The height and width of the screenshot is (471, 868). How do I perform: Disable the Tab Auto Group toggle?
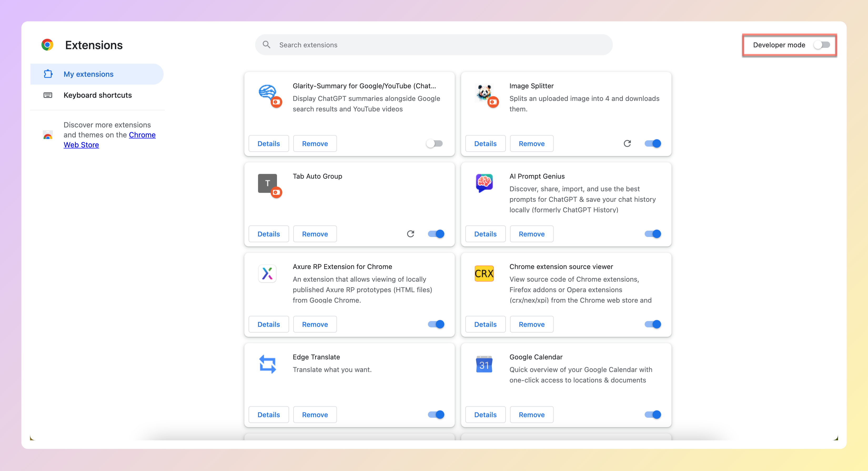pos(436,234)
